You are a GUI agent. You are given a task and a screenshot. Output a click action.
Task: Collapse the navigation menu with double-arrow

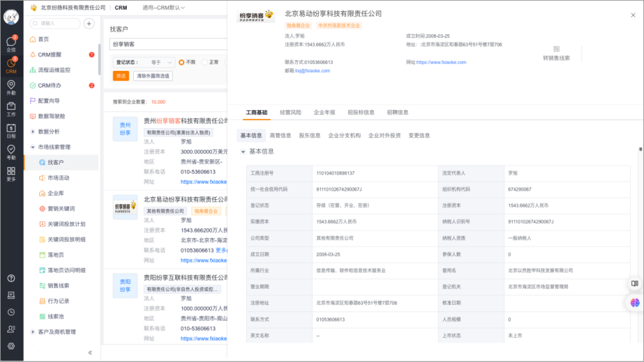pyautogui.click(x=90, y=352)
